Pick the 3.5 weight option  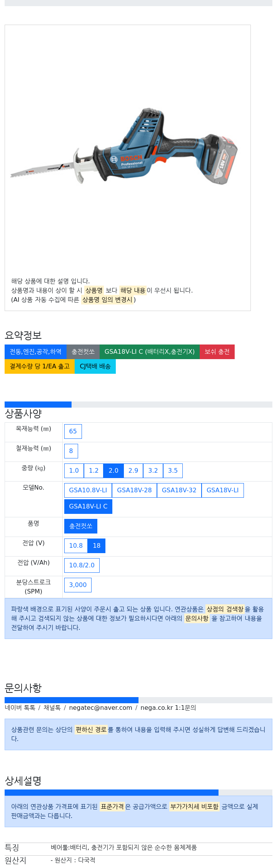click(x=173, y=471)
